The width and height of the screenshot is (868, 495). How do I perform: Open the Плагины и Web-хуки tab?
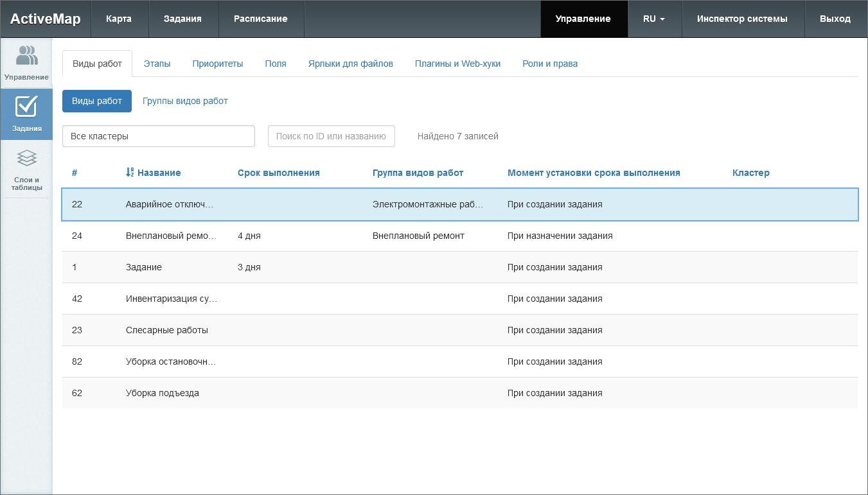coord(457,64)
